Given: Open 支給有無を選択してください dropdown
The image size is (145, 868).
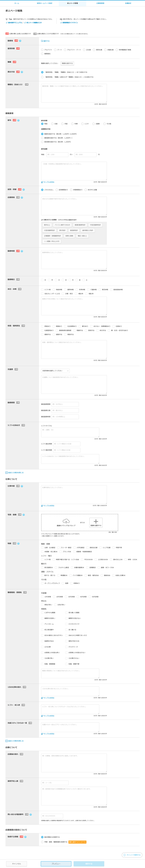Looking at the screenshot, I should point(55,371).
